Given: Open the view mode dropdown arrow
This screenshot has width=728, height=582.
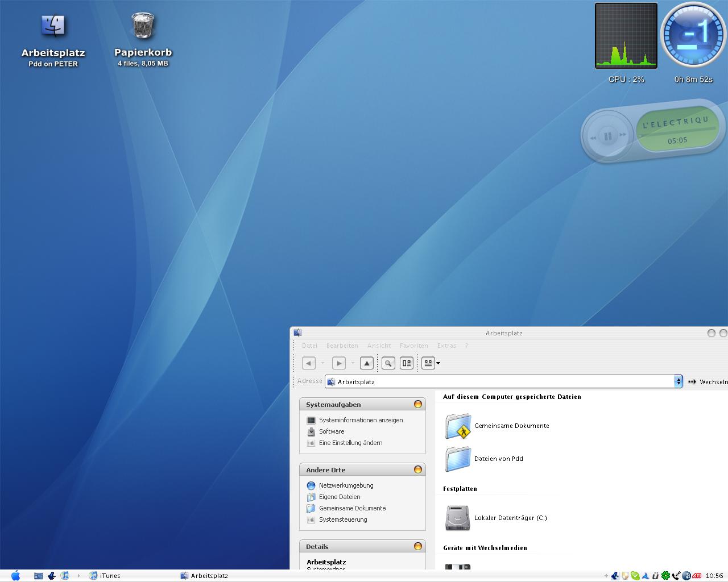Looking at the screenshot, I should click(x=438, y=363).
